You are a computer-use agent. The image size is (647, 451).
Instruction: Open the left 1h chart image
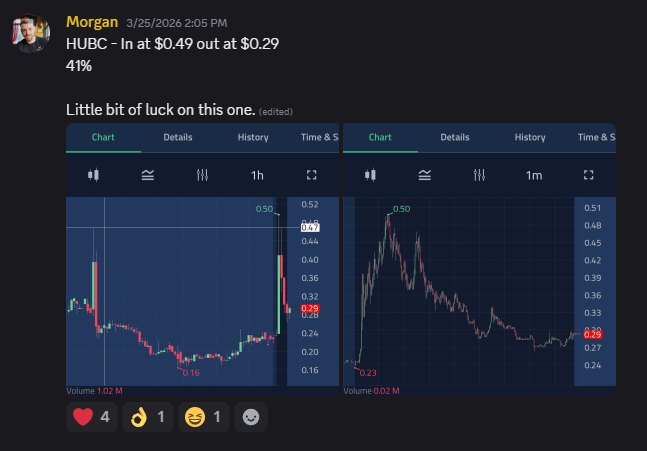pos(202,260)
